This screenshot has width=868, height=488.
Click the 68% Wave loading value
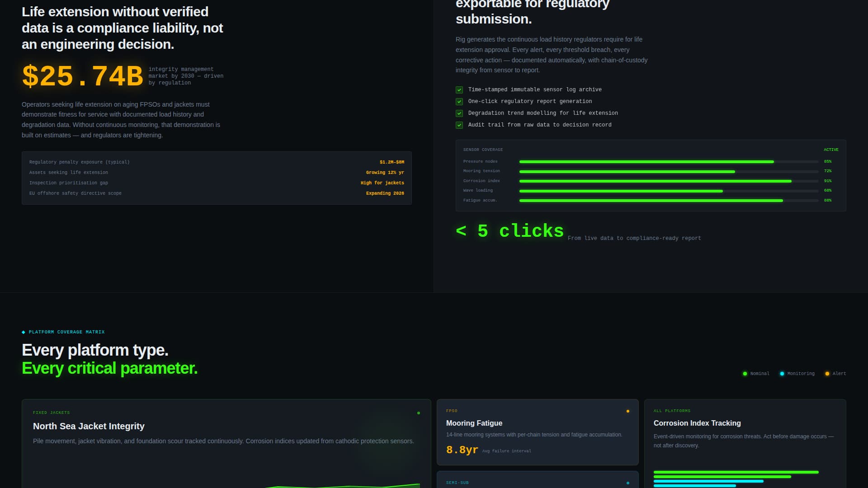point(828,190)
